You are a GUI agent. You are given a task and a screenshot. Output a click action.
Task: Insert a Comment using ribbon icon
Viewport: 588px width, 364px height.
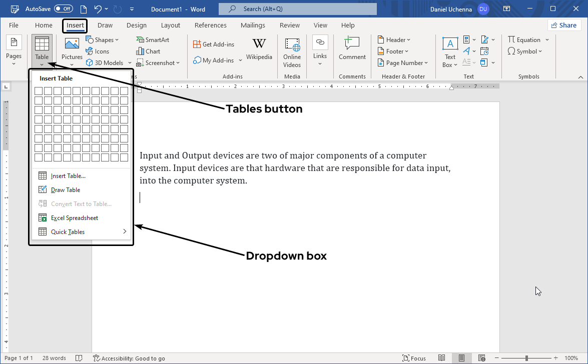click(352, 49)
